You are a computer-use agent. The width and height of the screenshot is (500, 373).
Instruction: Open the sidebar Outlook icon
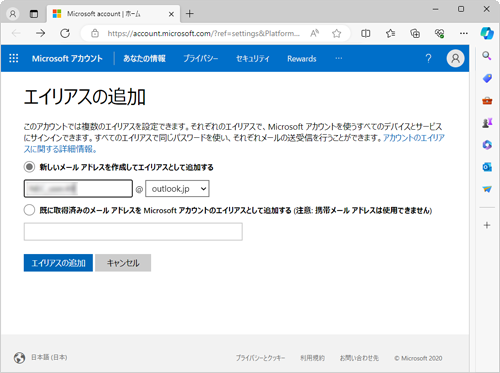(x=487, y=167)
